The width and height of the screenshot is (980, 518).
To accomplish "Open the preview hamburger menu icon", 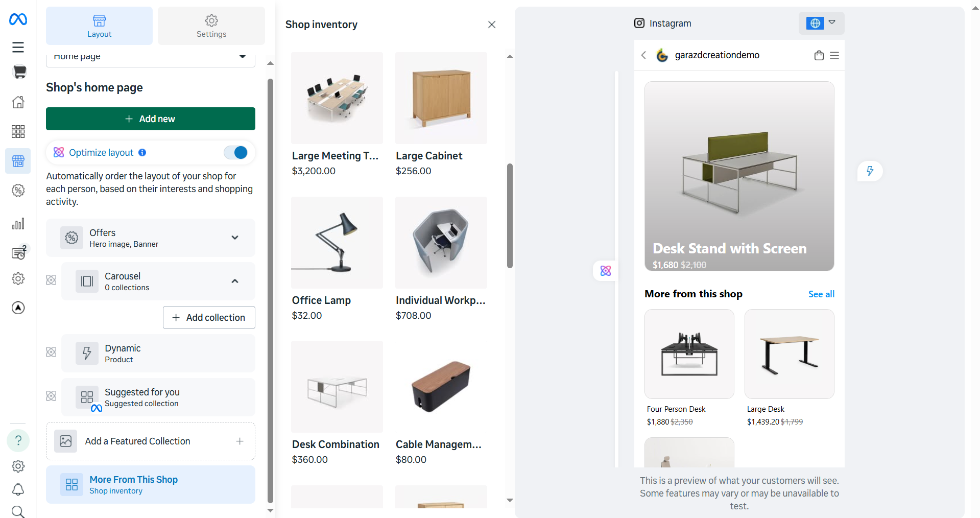I will (834, 55).
